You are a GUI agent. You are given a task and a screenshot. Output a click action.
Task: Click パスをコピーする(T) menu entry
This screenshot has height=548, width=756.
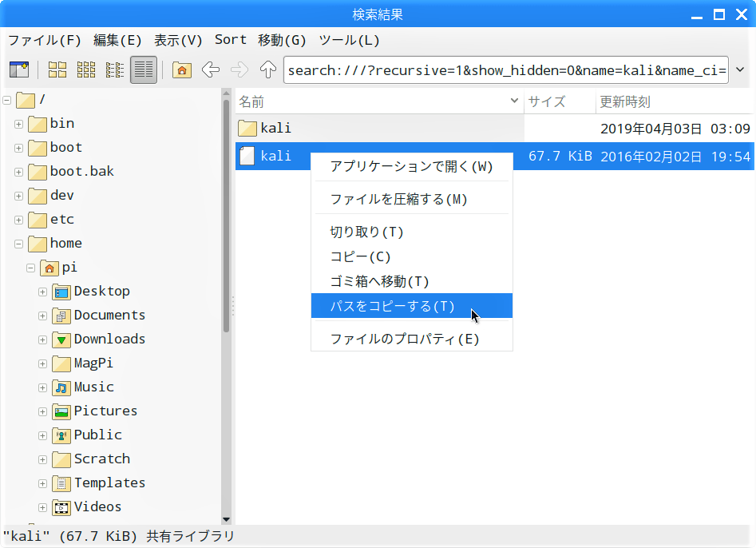412,306
